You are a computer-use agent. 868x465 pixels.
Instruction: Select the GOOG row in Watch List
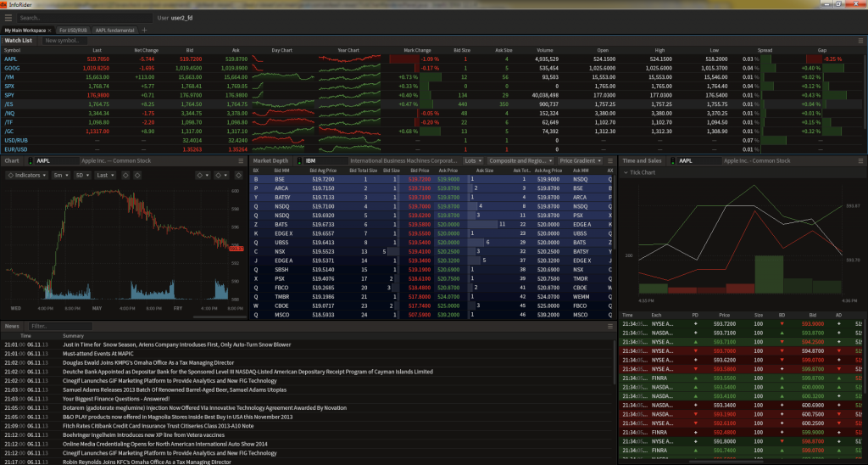tap(13, 67)
